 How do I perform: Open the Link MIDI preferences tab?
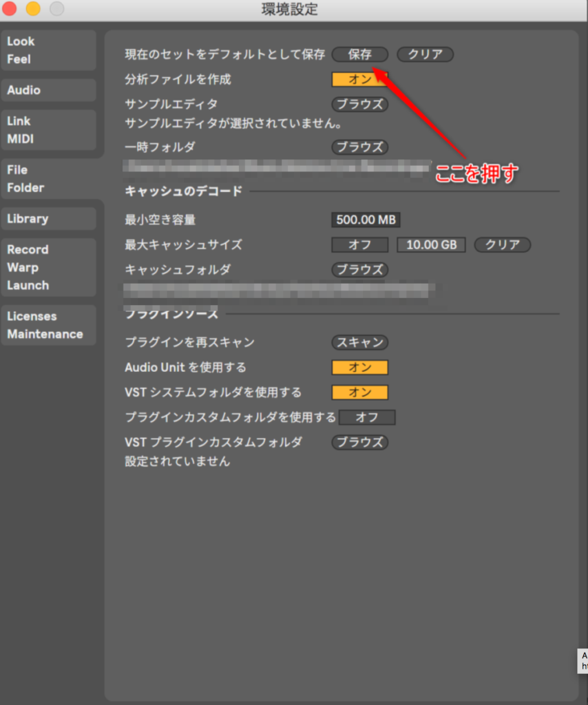[x=48, y=129]
